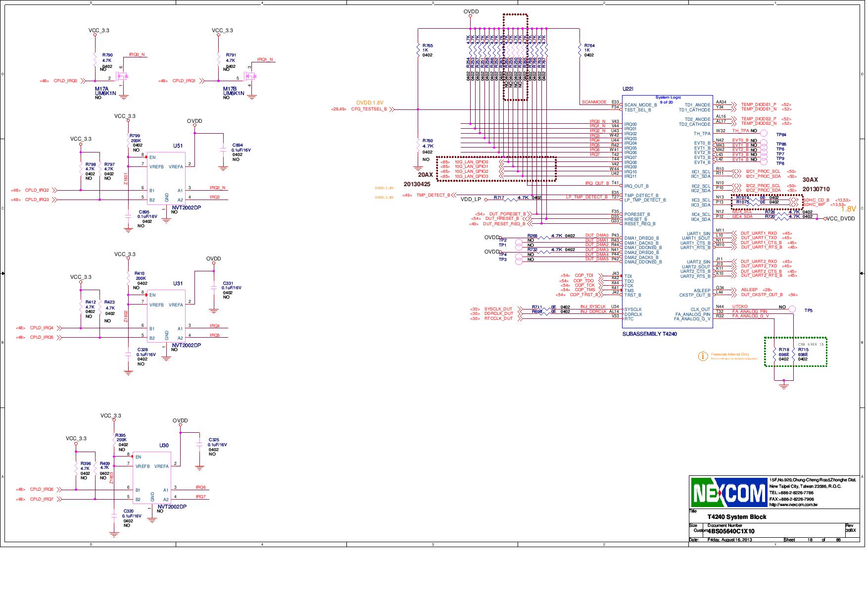Select the R764 1K resistor symbol

click(x=579, y=50)
